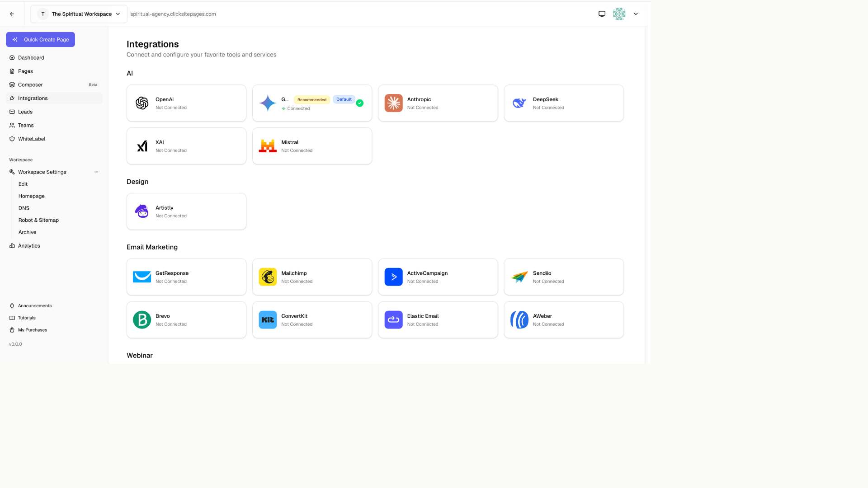This screenshot has width=868, height=488.
Task: Click the Quick Create Page button
Action: coord(40,40)
